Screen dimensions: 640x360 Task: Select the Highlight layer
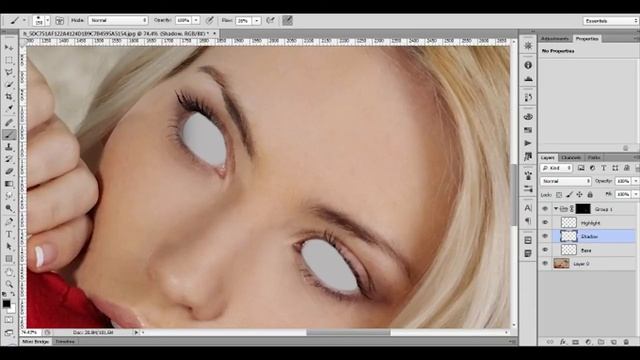point(594,222)
